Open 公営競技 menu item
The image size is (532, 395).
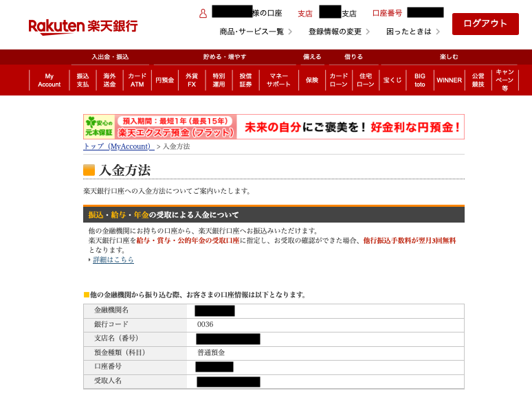pos(478,80)
